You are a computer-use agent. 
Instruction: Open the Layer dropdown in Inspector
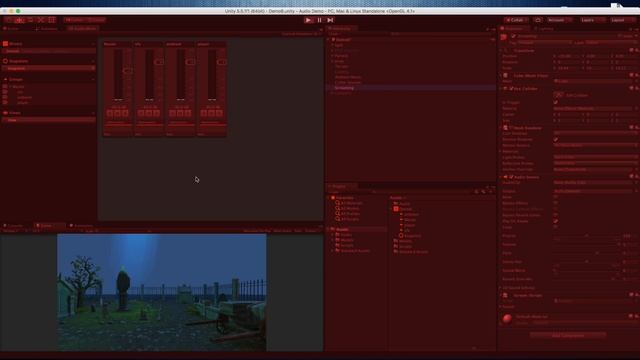[611, 42]
